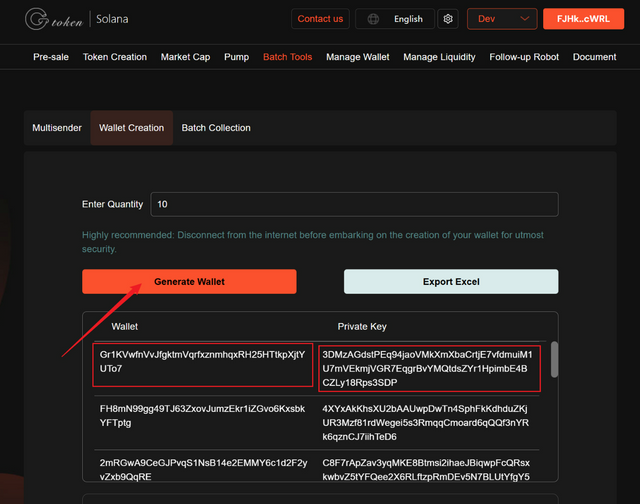Select wallet address FH8mN99gg49TJ63...YFTptg

tap(202, 416)
